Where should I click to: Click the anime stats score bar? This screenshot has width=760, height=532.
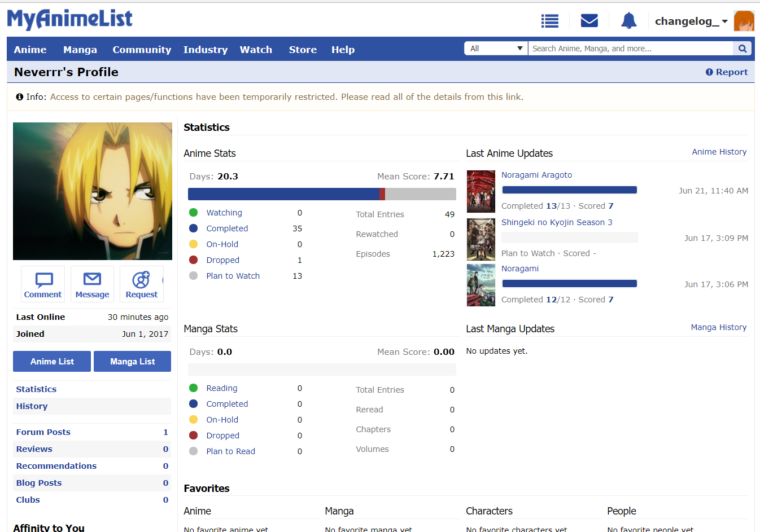(322, 194)
